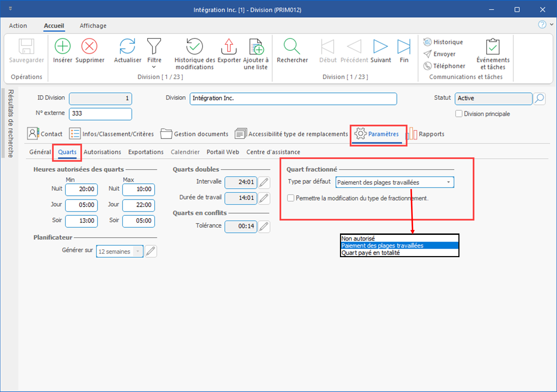The image size is (557, 392).
Task: Click the Téléphoner button
Action: 444,66
